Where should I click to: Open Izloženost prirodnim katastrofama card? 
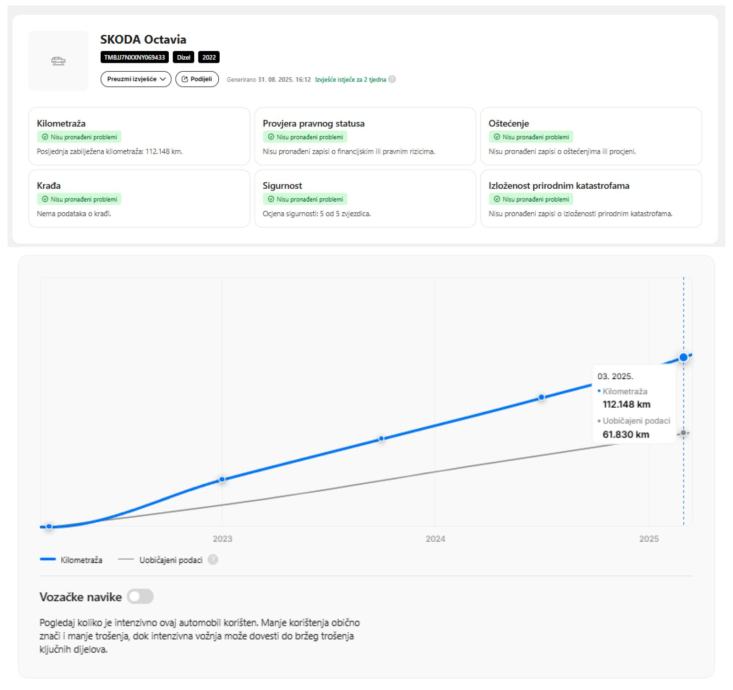[x=591, y=198]
